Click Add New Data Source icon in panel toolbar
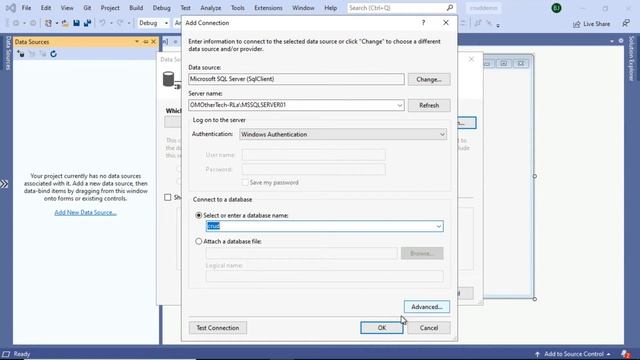 tap(21, 54)
